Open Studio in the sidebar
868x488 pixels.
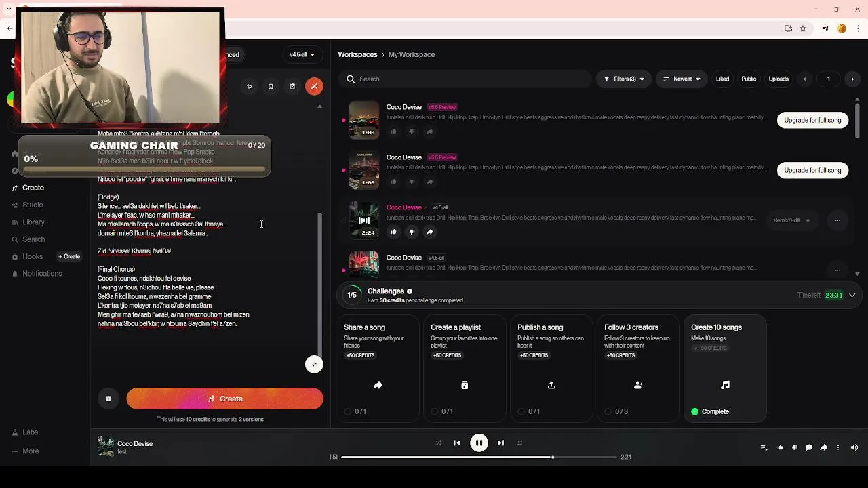pyautogui.click(x=33, y=205)
